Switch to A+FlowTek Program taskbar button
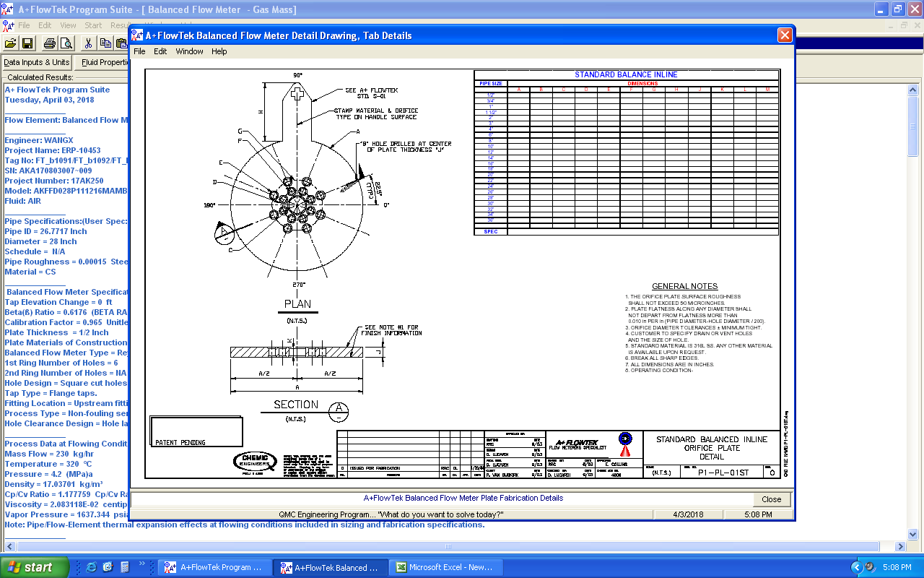Screen dimensions: 924x578 214,567
